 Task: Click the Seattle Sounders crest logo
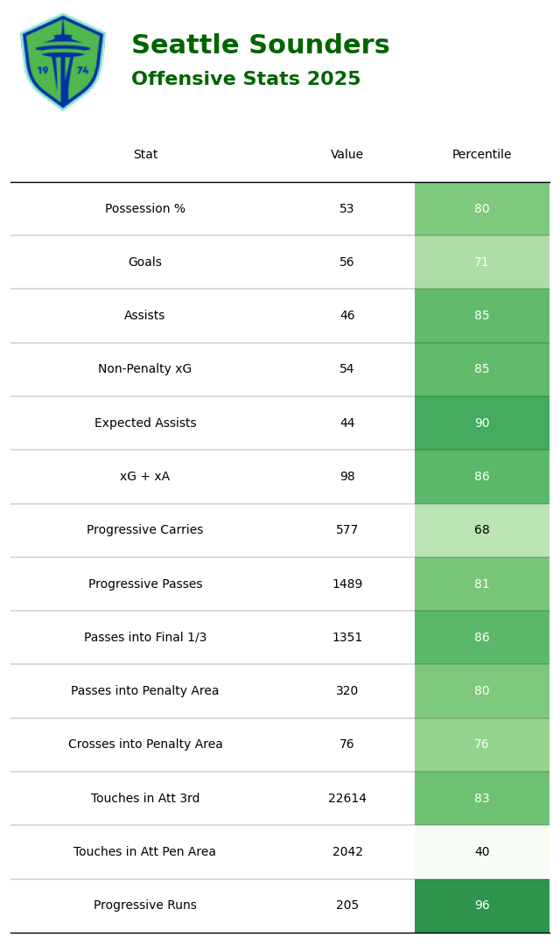[62, 61]
